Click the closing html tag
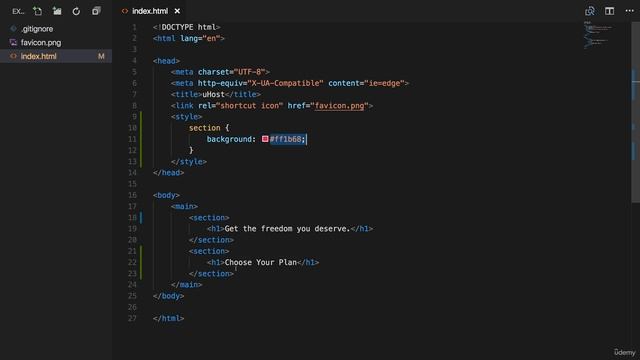 pyautogui.click(x=169, y=318)
